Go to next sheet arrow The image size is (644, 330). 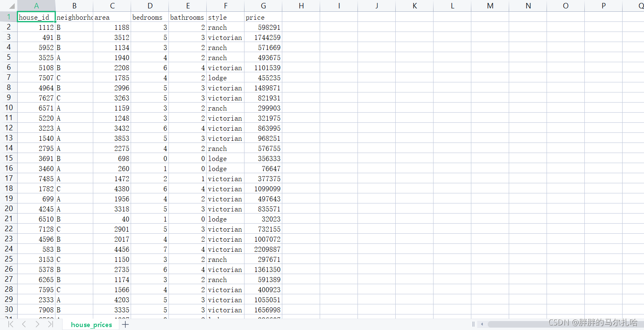tap(37, 324)
